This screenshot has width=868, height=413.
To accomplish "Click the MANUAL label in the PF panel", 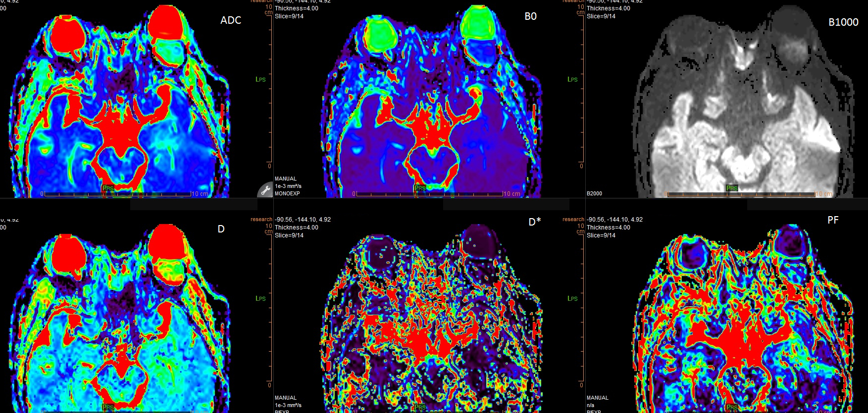I will click(598, 398).
